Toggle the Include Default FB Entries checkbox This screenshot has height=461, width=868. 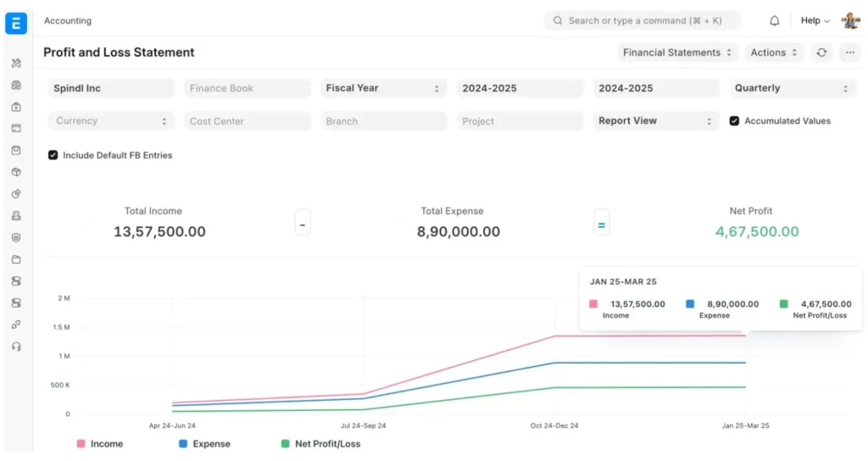[x=53, y=155]
